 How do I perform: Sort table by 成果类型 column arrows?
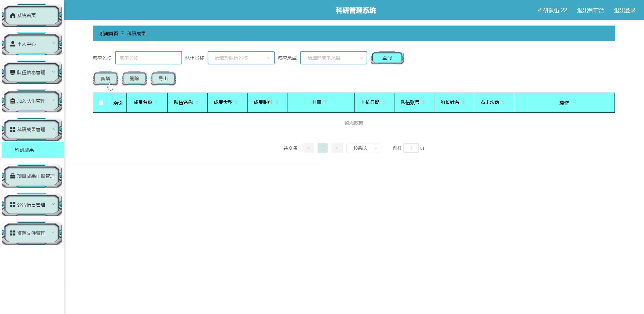pyautogui.click(x=237, y=103)
